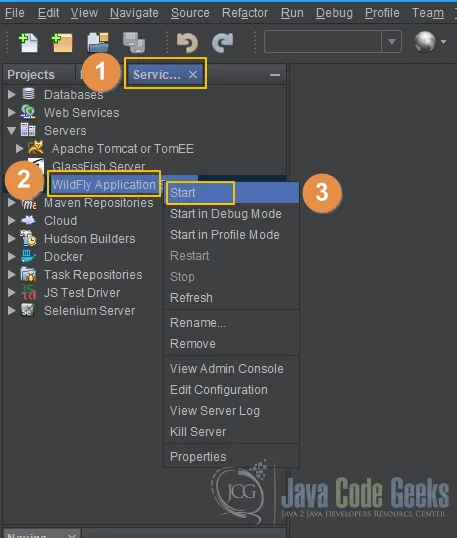Click the Web Services node icon

point(28,112)
